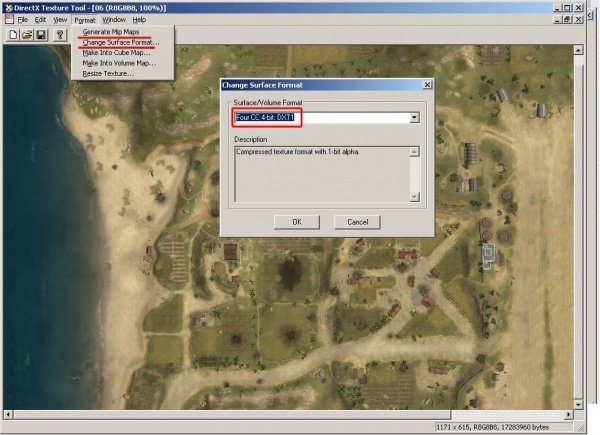Click Cancel in Change Surface Format dialog
This screenshot has height=435, width=600.
click(x=357, y=222)
